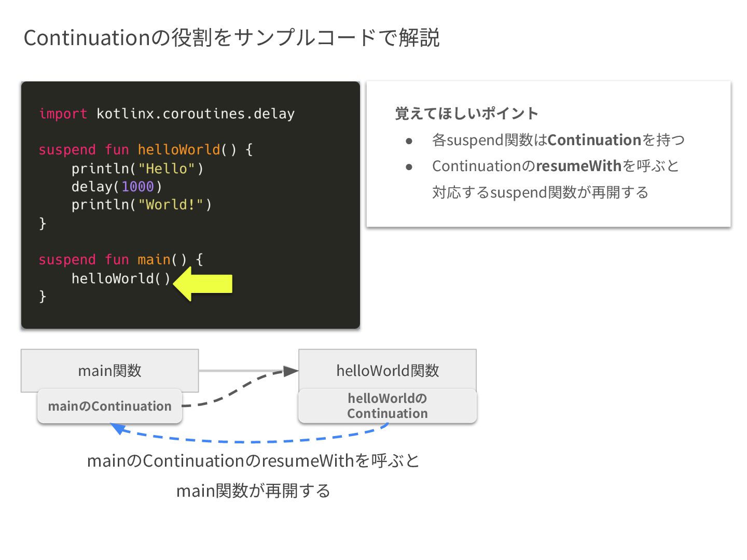Viewport: 747px width, 560px height.
Task: Click the delay(1000) code line
Action: [117, 186]
